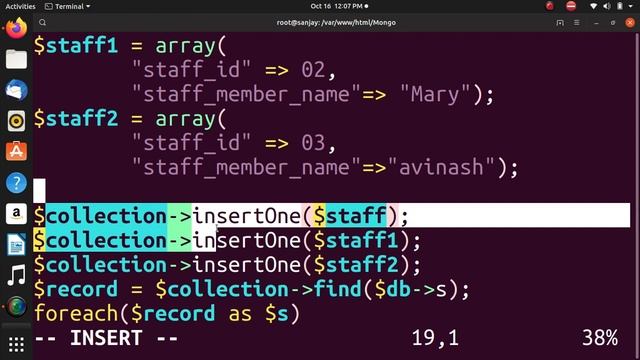Image resolution: width=640 pixels, height=360 pixels.
Task: Click the value 02 of staff_id
Action: pos(313,70)
